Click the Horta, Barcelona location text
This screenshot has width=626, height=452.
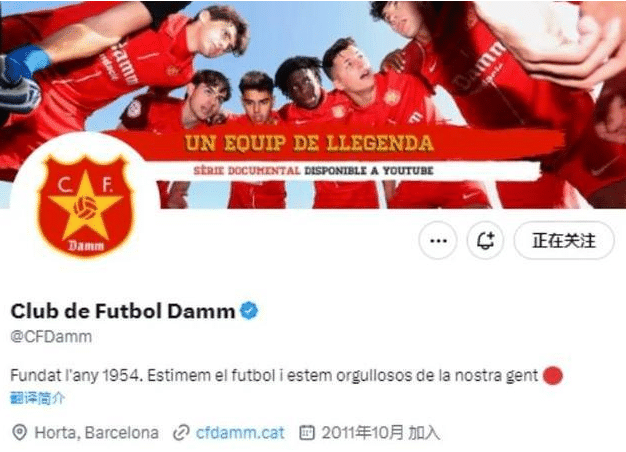97,433
